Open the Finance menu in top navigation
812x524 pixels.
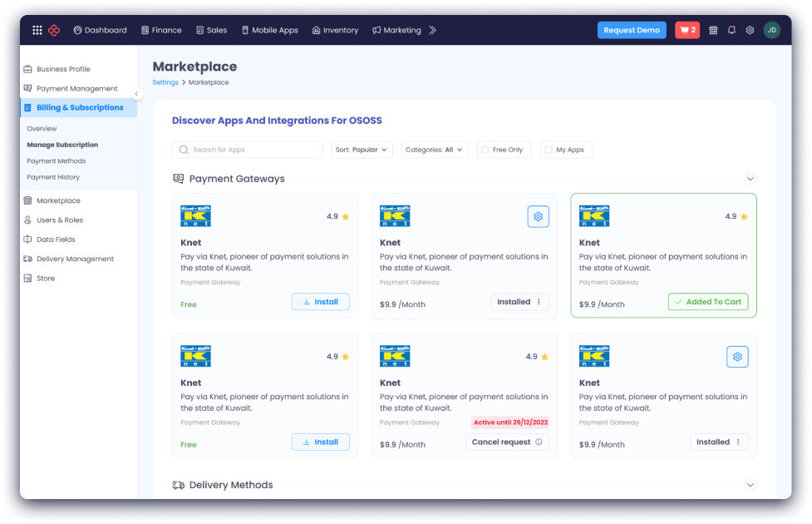(161, 30)
